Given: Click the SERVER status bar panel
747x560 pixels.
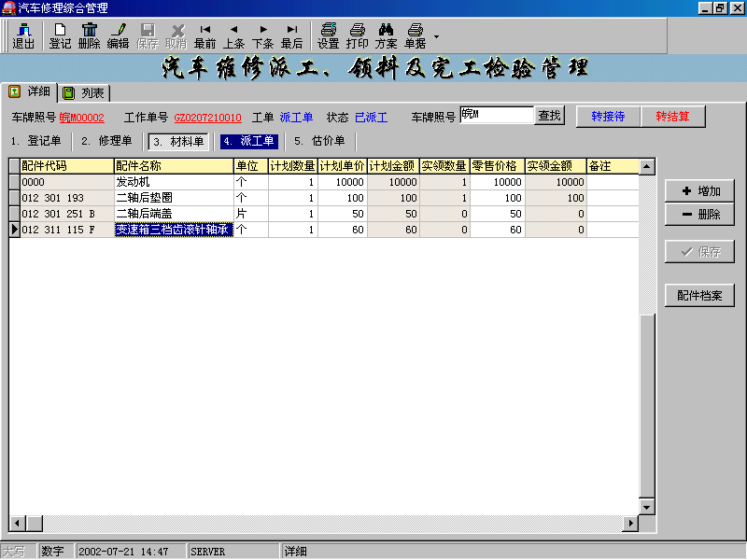Looking at the screenshot, I should click(x=233, y=552).
